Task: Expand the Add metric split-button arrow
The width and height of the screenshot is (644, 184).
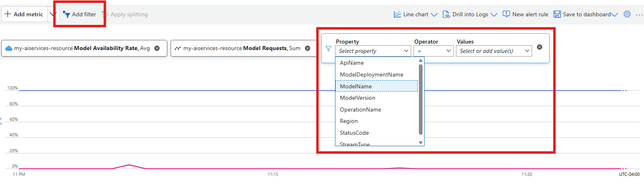Action: pos(53,14)
